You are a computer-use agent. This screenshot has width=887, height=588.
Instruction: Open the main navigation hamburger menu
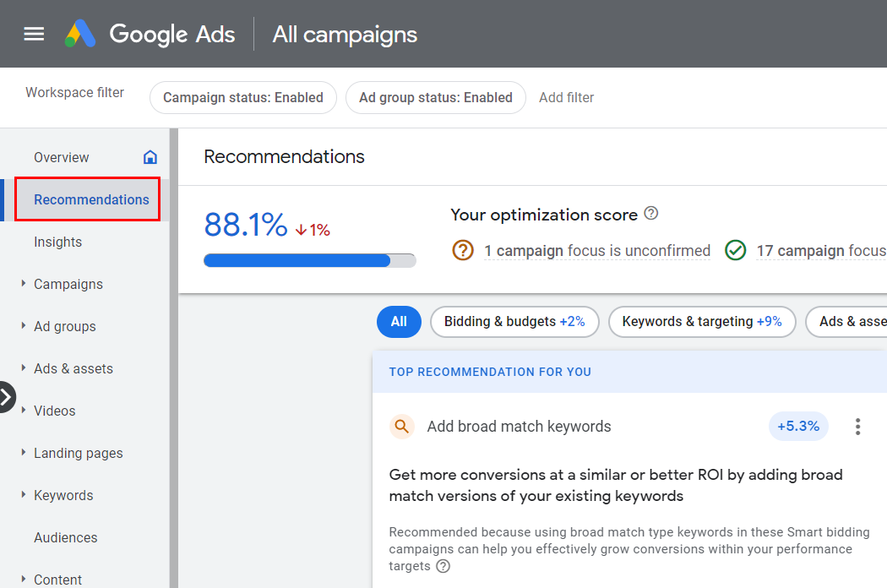click(x=33, y=34)
